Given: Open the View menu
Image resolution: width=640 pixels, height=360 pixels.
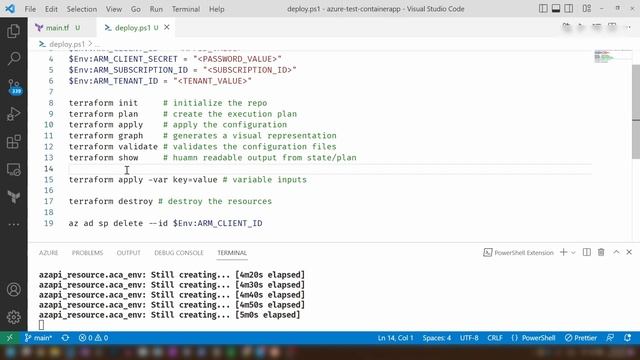Looking at the screenshot, I should (x=114, y=9).
